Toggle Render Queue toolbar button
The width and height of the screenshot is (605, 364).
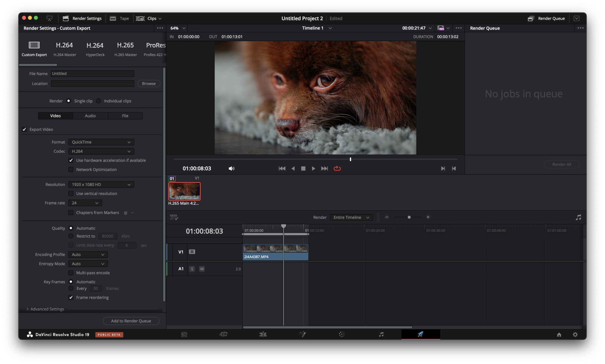(x=546, y=18)
